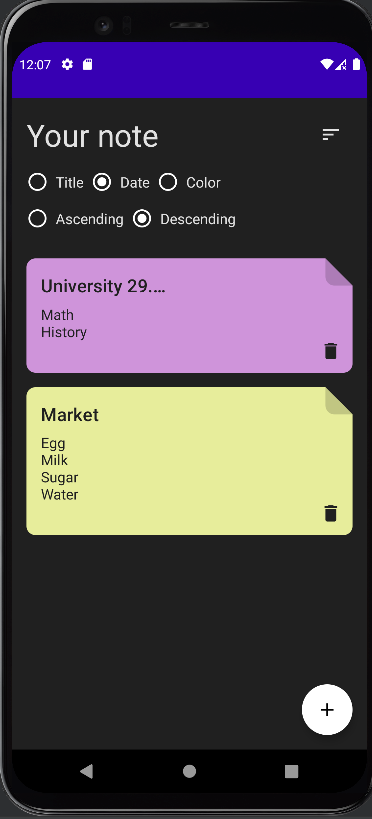Open the yellow Market note card
Screen dimensions: 372x819
point(190,461)
